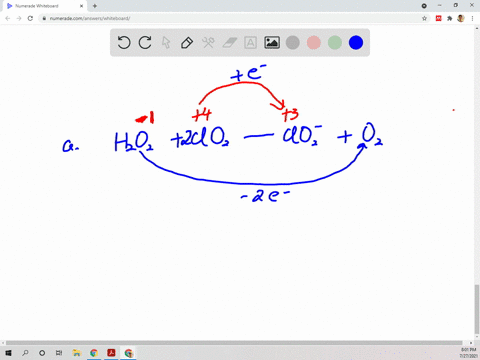Click the taskbar clock and date
The height and width of the screenshot is (360, 480).
point(468,353)
